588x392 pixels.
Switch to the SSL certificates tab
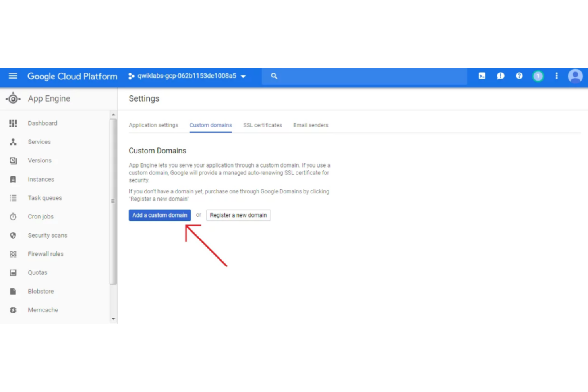coord(263,125)
